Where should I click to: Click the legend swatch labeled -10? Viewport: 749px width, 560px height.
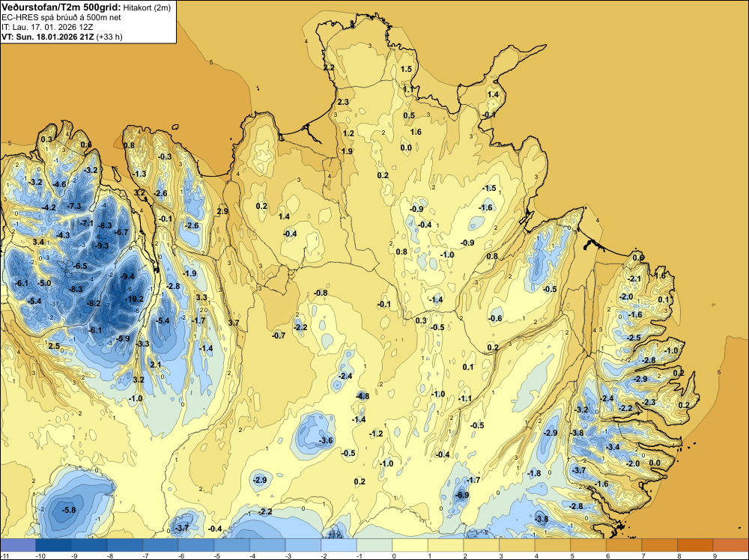[53, 545]
